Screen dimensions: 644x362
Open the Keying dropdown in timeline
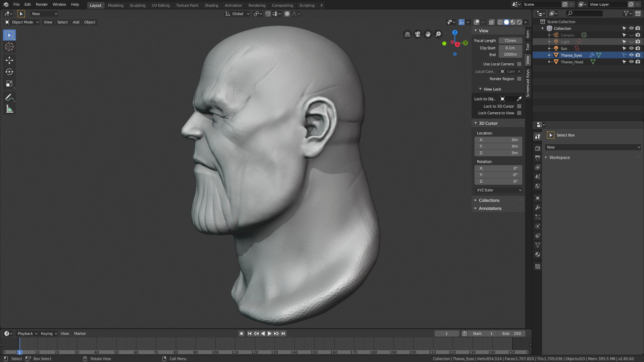[x=49, y=334]
